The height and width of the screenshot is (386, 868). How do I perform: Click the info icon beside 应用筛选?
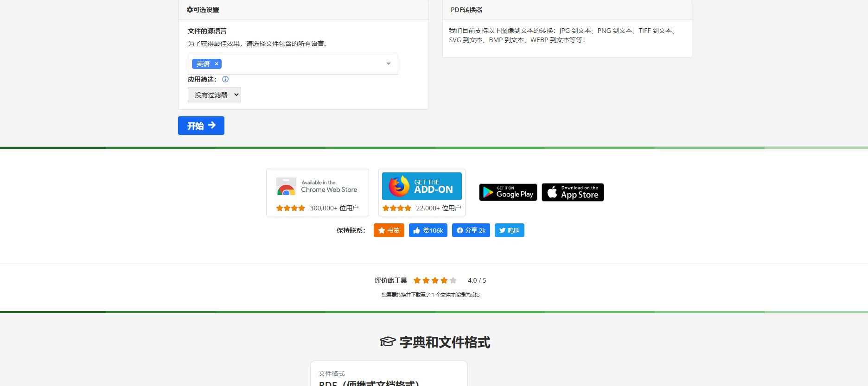[225, 79]
